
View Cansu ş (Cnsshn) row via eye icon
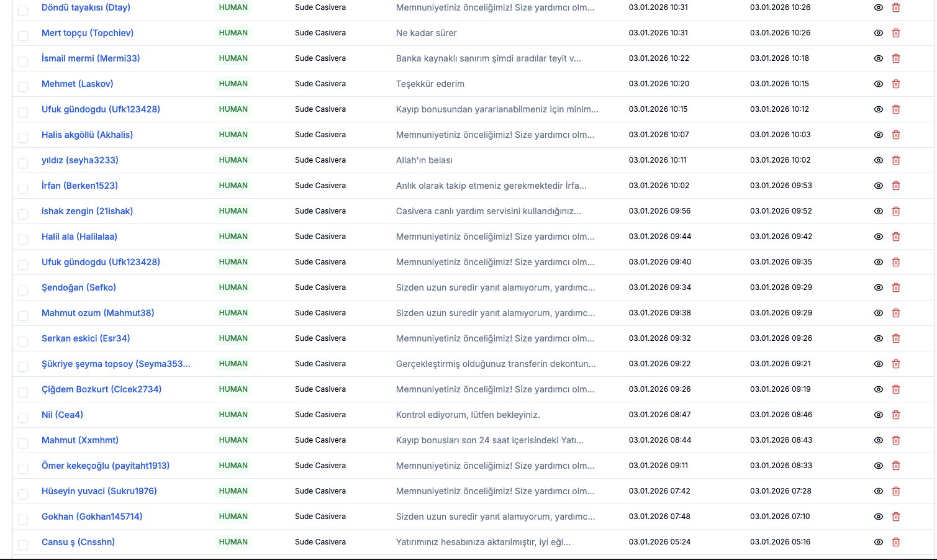click(x=878, y=542)
